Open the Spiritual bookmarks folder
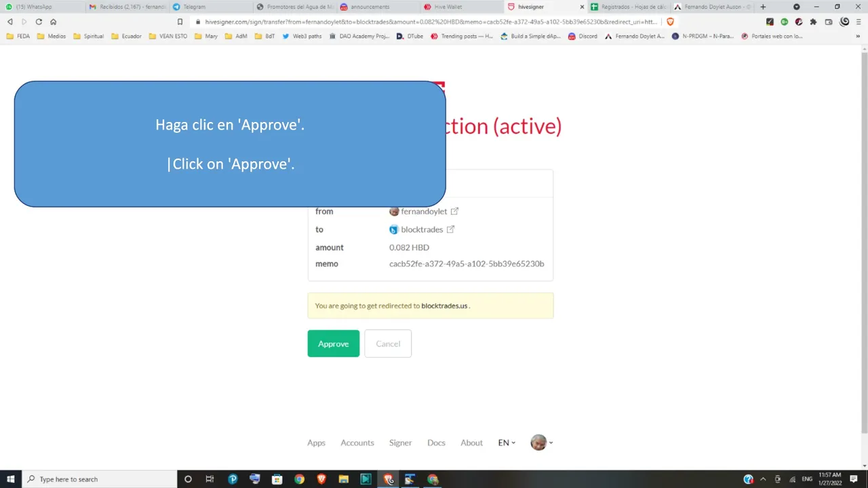This screenshot has width=868, height=488. (x=89, y=36)
